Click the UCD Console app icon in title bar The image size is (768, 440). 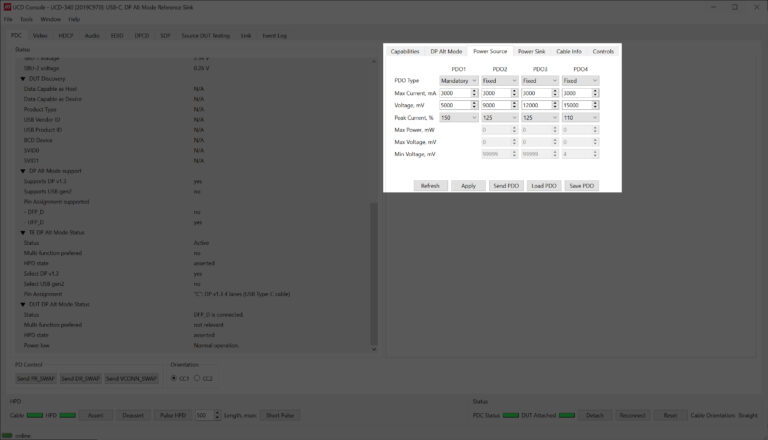point(8,6)
